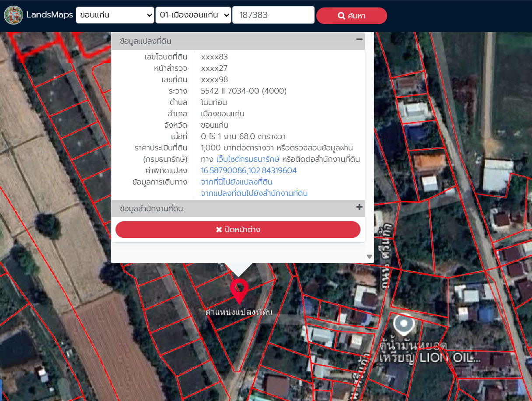Image resolution: width=532 pixels, height=401 pixels.
Task: Open the 01-เมืองขอนแก่น district dropdown
Action: (x=193, y=15)
